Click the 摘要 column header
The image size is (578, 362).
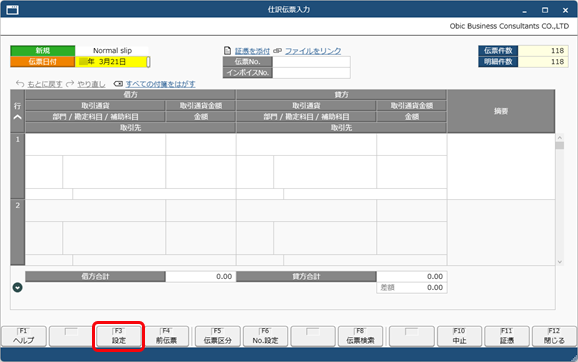[501, 111]
